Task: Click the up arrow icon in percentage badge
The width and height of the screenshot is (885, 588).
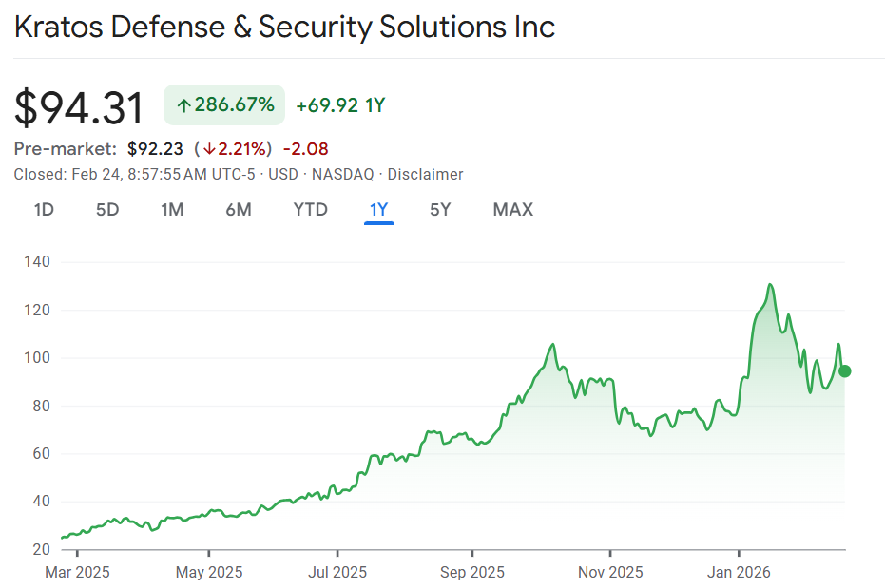Action: click(183, 105)
